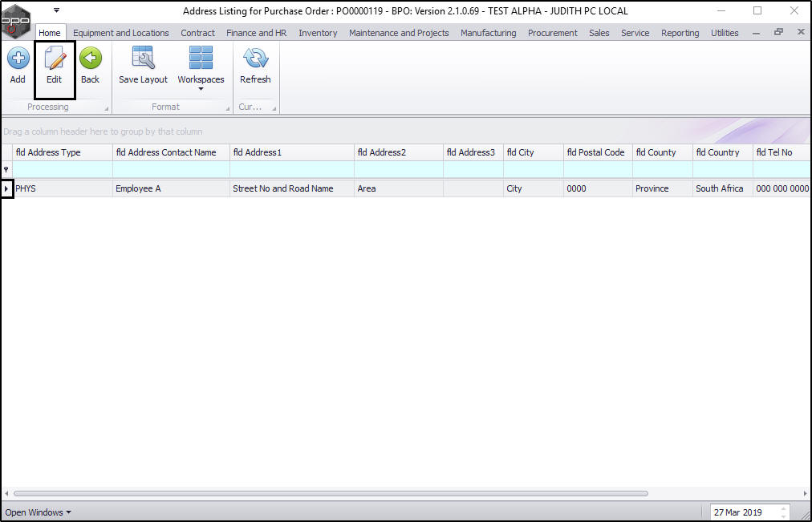Click the filter row icon indicator
The height and width of the screenshot is (522, 812).
[x=6, y=170]
